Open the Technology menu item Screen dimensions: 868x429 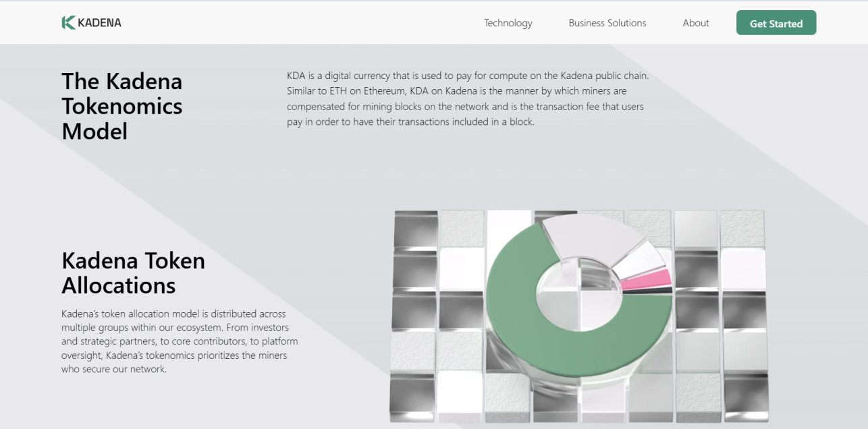click(508, 23)
